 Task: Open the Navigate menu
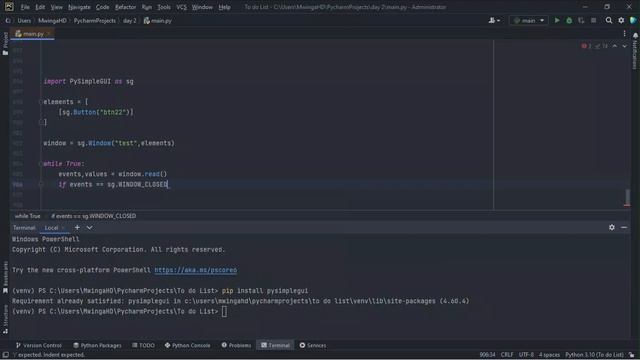[79, 7]
